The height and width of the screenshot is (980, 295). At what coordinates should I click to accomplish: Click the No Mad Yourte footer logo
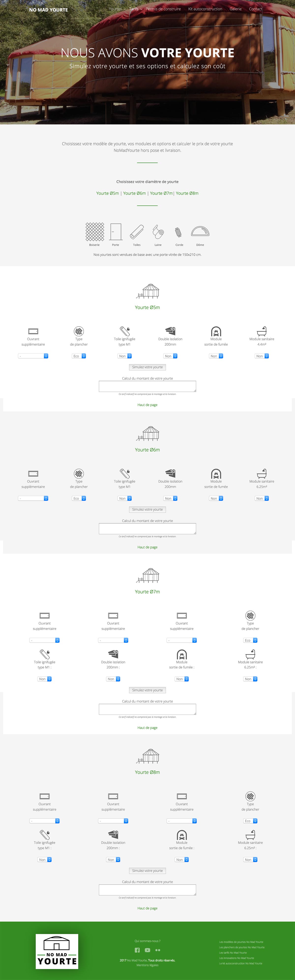[x=57, y=951]
